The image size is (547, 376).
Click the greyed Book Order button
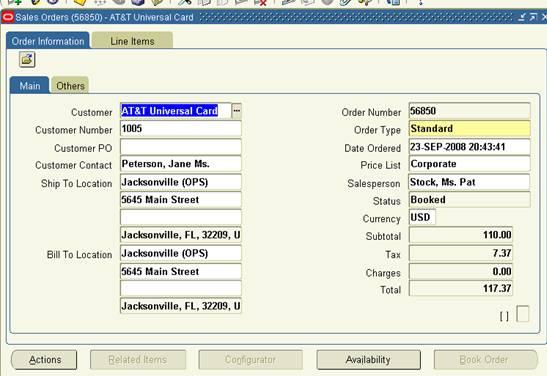[x=485, y=360]
